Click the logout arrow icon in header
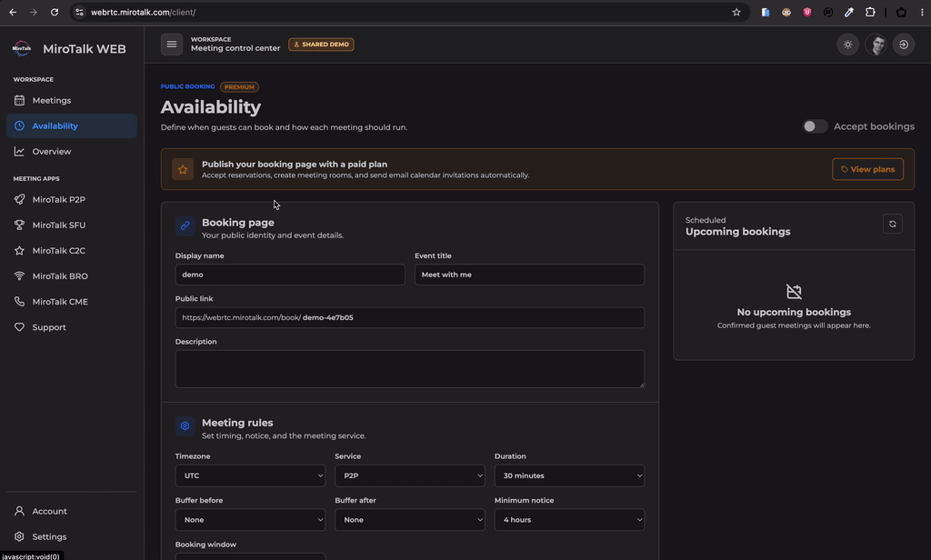Screen dimensions: 931x560 tap(904, 45)
